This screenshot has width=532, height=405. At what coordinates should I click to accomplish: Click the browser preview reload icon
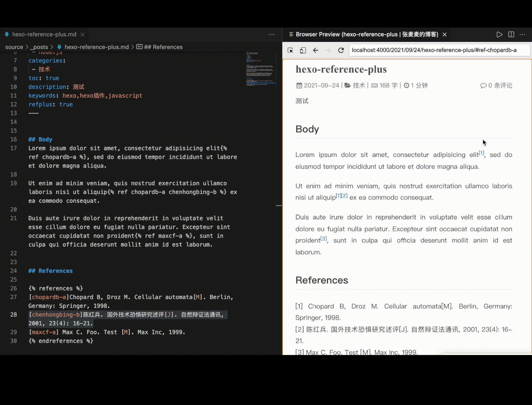coord(341,50)
